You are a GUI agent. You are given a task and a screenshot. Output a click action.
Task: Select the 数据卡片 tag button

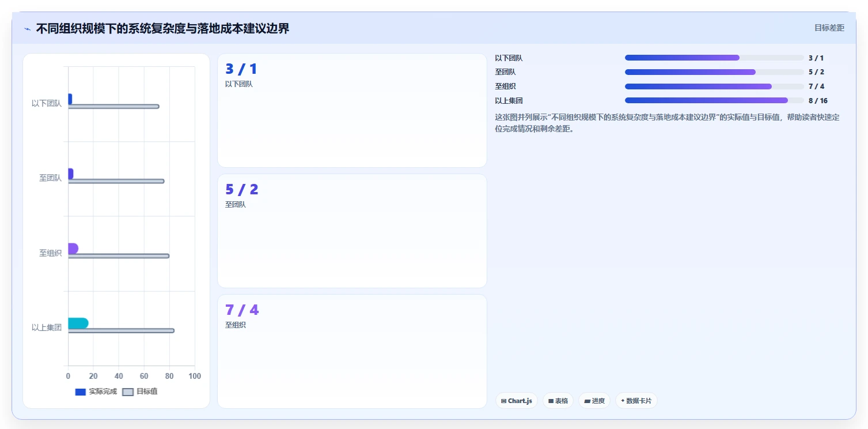click(x=636, y=401)
